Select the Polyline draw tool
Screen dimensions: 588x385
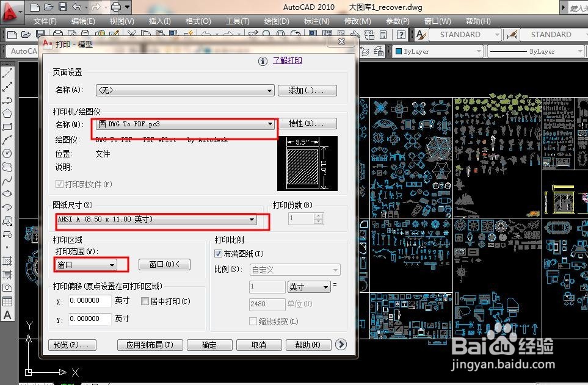7,100
